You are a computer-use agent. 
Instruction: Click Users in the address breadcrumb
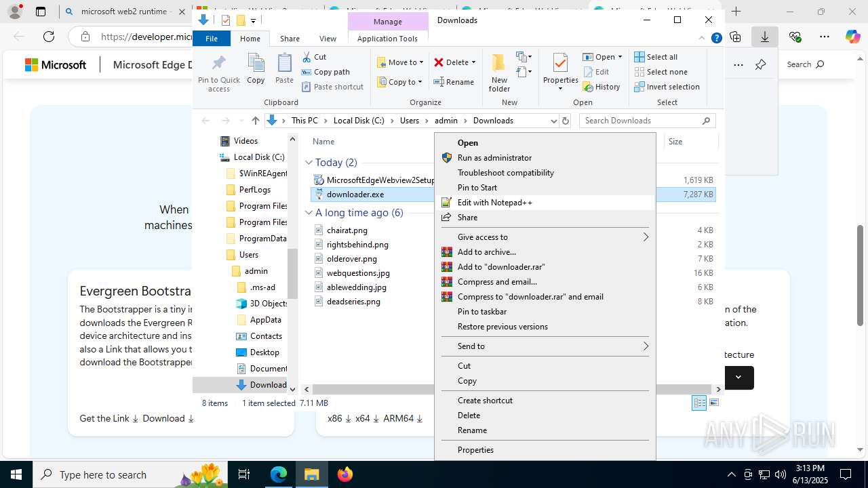pyautogui.click(x=410, y=121)
